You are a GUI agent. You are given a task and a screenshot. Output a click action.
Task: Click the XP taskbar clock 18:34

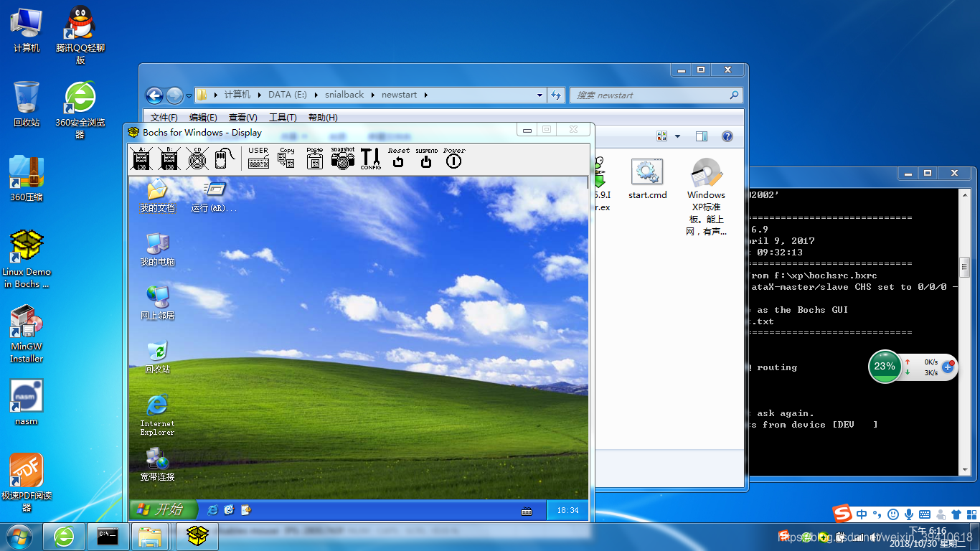(567, 510)
